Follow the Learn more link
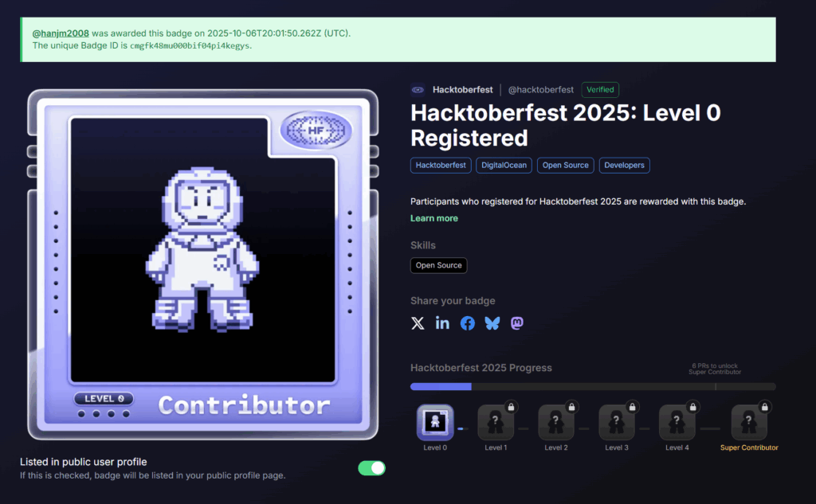This screenshot has width=816, height=504. tap(434, 218)
